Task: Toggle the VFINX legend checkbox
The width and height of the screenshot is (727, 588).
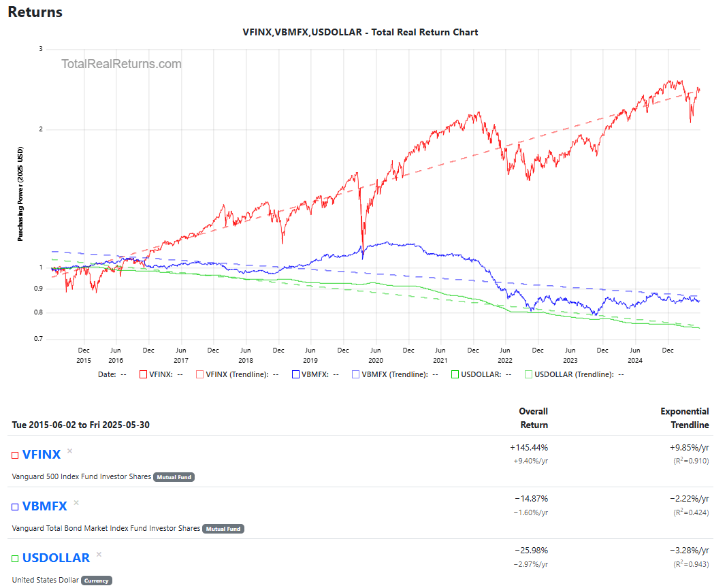Action: tap(143, 374)
